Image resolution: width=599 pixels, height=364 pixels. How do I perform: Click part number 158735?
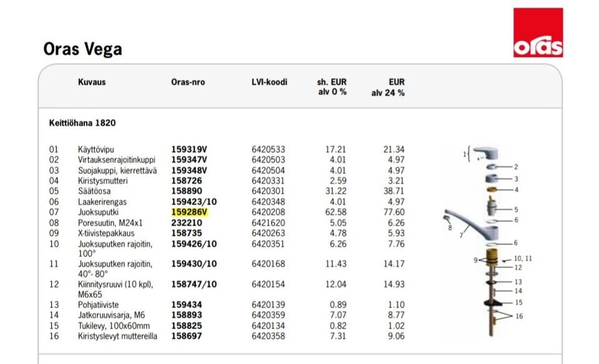point(187,233)
